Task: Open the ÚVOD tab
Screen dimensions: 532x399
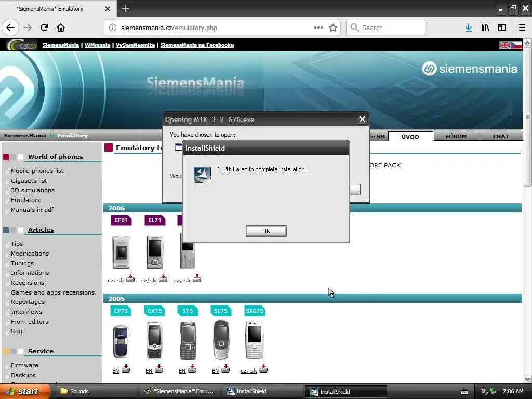Action: [410, 137]
